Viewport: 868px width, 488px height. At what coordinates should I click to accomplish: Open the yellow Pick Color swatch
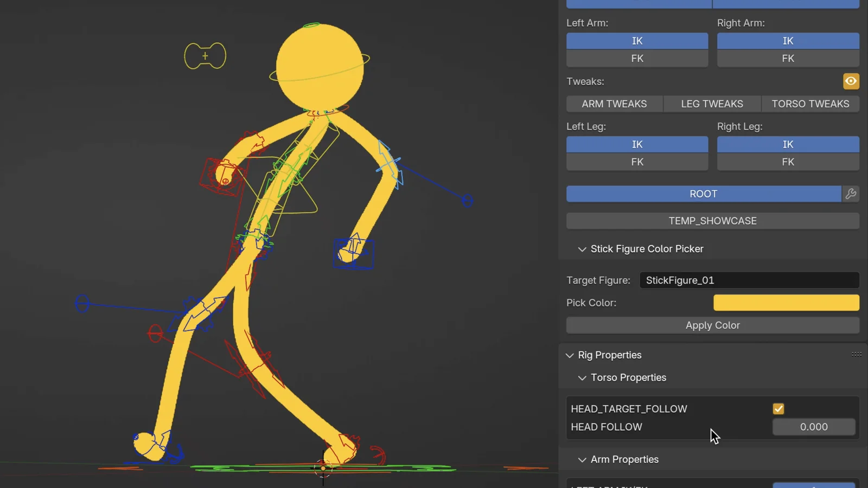pos(786,303)
